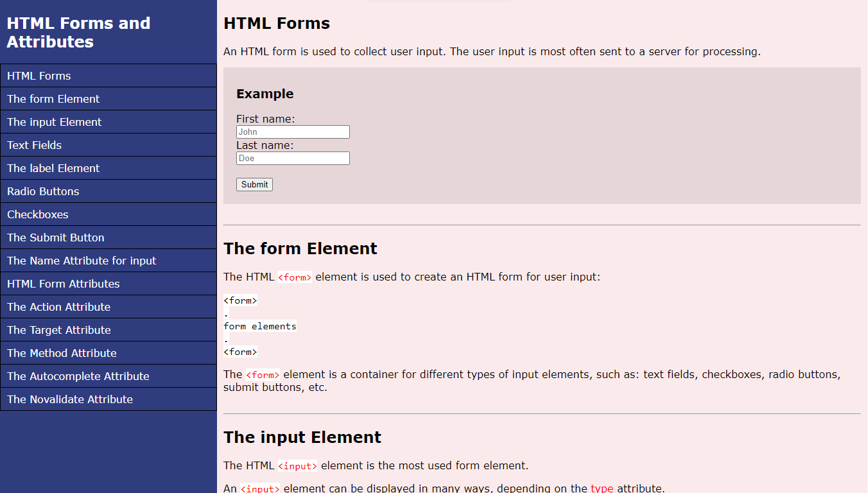The height and width of the screenshot is (493, 868).
Task: Click the red <input> code in 'The HTML <input> element' sentence
Action: coord(297,466)
